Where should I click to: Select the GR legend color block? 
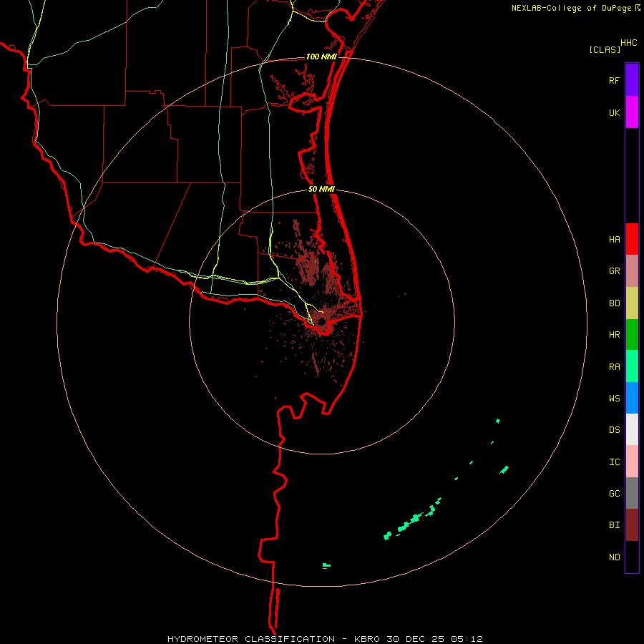tap(632, 271)
